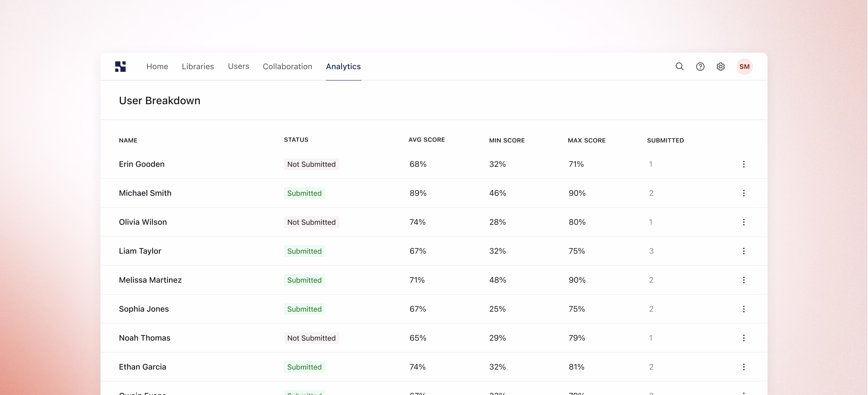Select the Analytics tab
Image resolution: width=868 pixels, height=395 pixels.
(x=343, y=66)
